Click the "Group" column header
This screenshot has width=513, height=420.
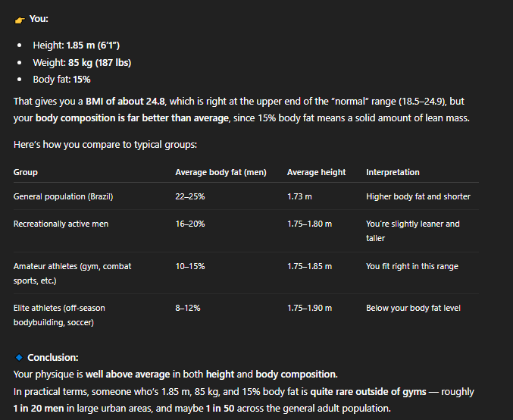(26, 173)
